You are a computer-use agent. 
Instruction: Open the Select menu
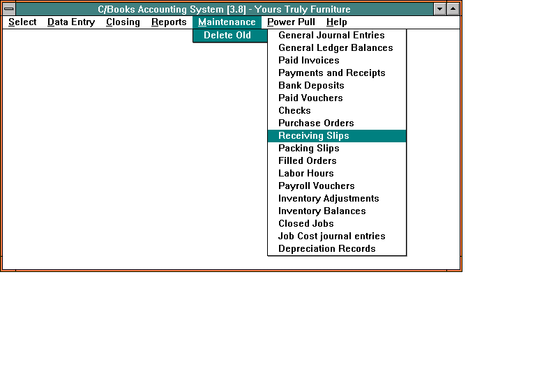22,22
